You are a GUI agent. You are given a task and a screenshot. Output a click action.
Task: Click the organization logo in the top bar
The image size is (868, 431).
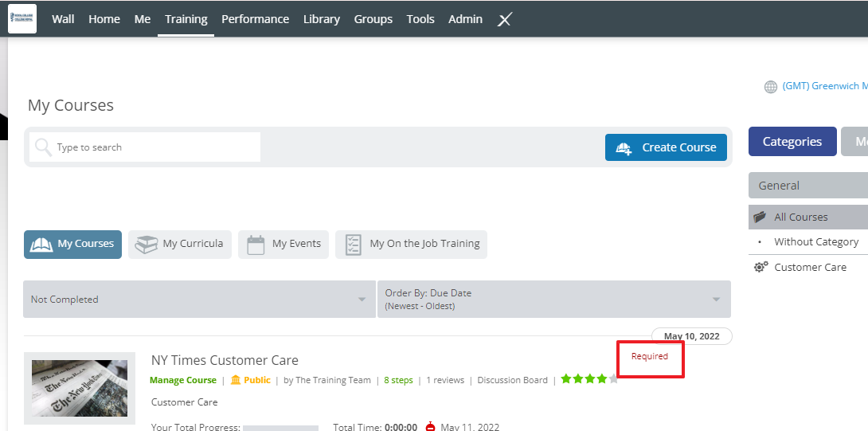[x=22, y=19]
